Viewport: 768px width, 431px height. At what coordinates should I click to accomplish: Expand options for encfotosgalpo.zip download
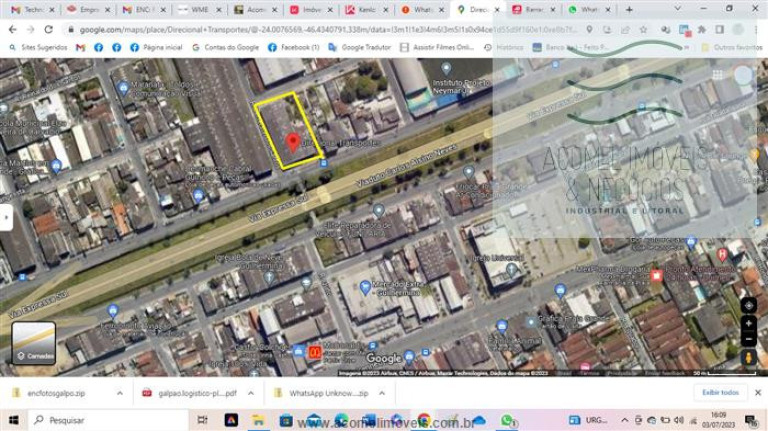coord(120,393)
